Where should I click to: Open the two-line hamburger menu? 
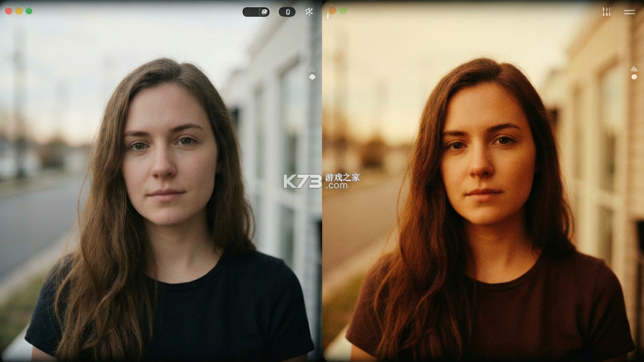(630, 13)
